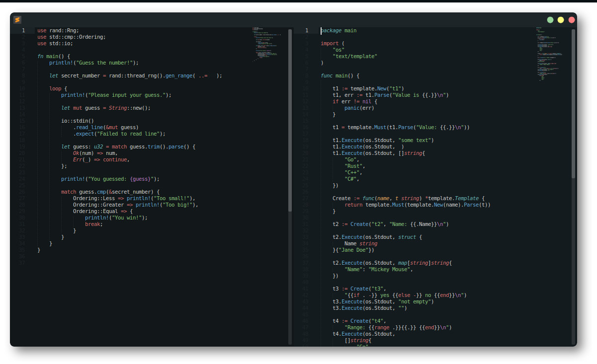597x364 pixels.
Task: Click the Go pane vertical scrollbar thumb
Action: click(573, 103)
